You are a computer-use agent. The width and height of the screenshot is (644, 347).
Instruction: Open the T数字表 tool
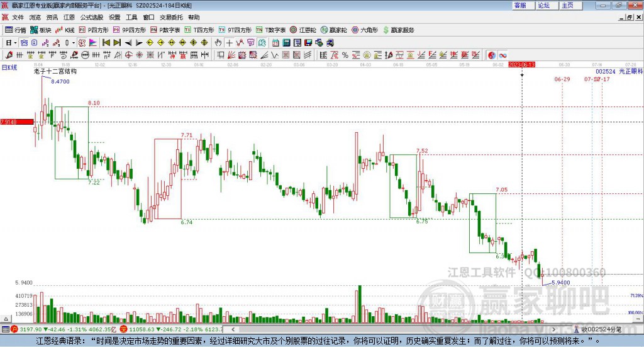(x=270, y=30)
